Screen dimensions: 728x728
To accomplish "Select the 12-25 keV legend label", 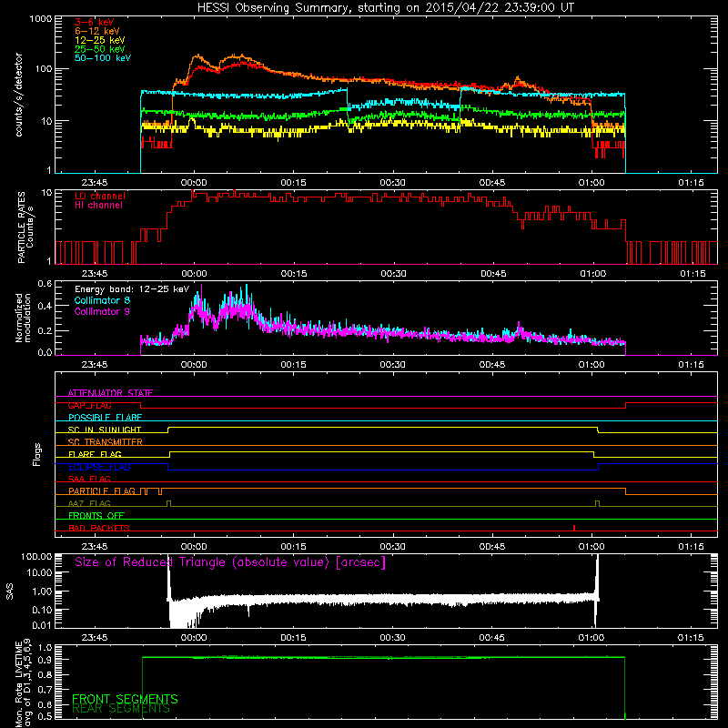I will [x=100, y=40].
